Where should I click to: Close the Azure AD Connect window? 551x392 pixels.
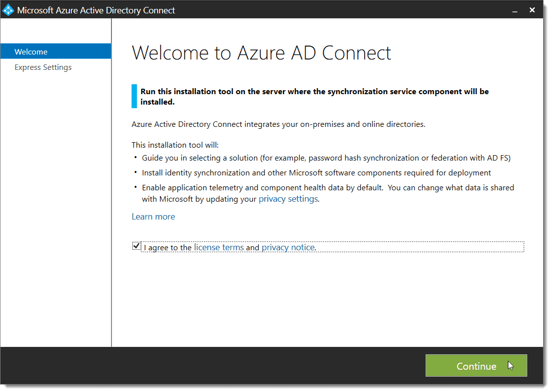click(532, 10)
